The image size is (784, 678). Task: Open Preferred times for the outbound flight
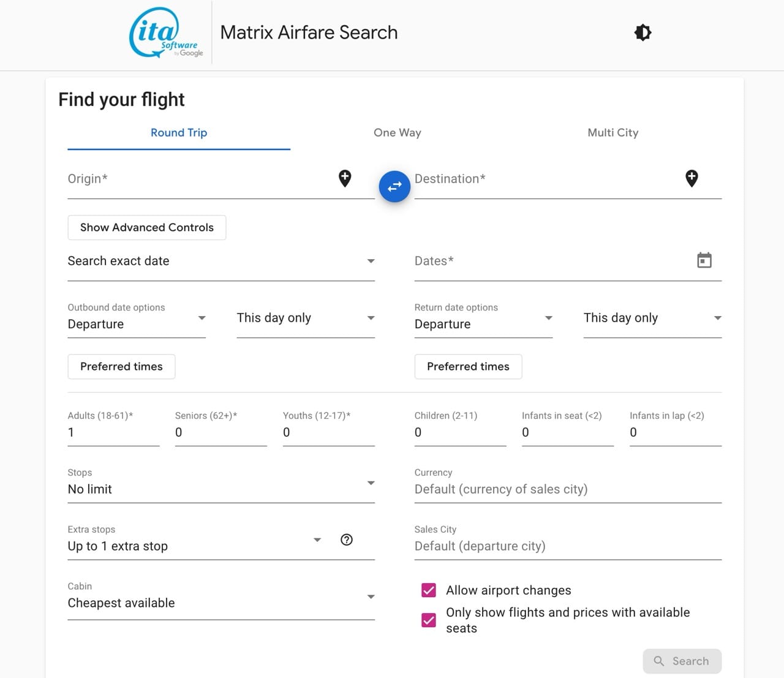pyautogui.click(x=121, y=366)
